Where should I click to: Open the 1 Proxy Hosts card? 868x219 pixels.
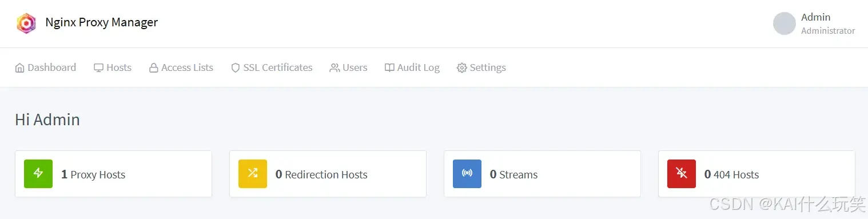tap(113, 174)
